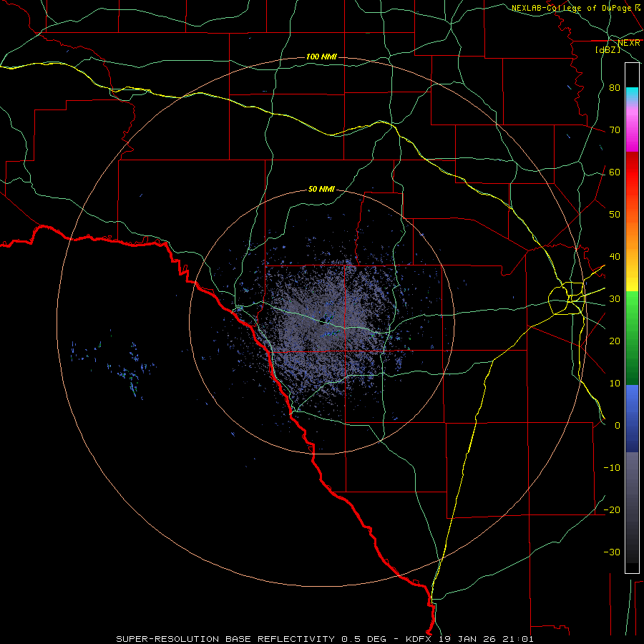
Task: Select the 70 value on the dBZ scale
Action: [x=615, y=130]
